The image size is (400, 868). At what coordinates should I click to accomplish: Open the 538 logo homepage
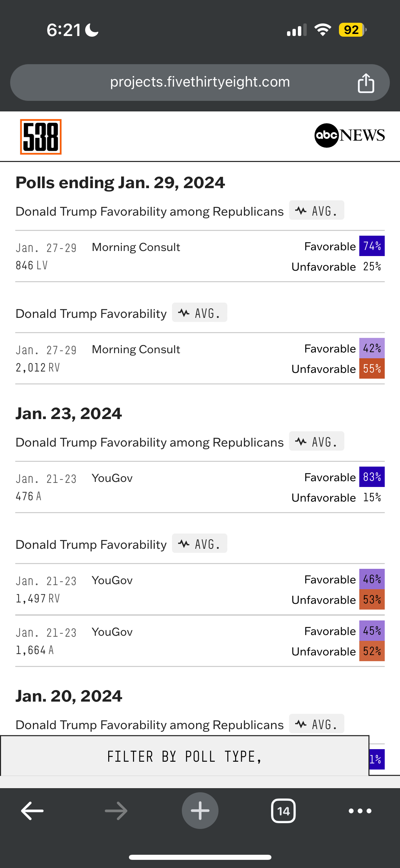[x=41, y=137]
